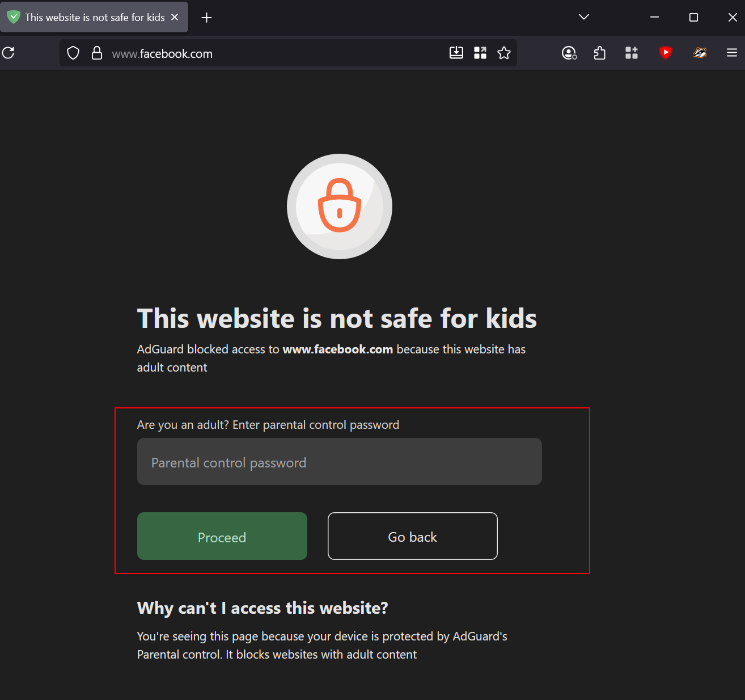745x700 pixels.
Task: Reload the page
Action: [x=9, y=52]
